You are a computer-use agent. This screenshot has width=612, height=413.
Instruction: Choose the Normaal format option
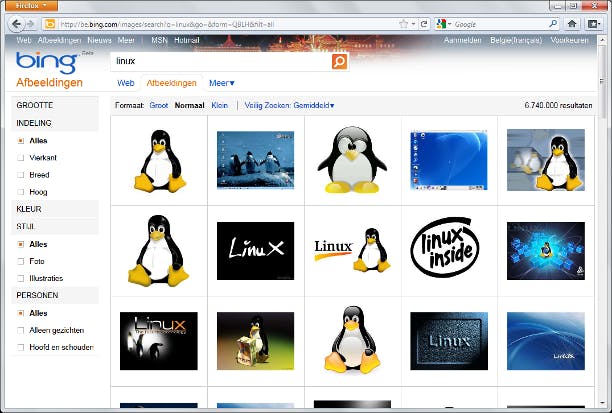click(x=189, y=105)
